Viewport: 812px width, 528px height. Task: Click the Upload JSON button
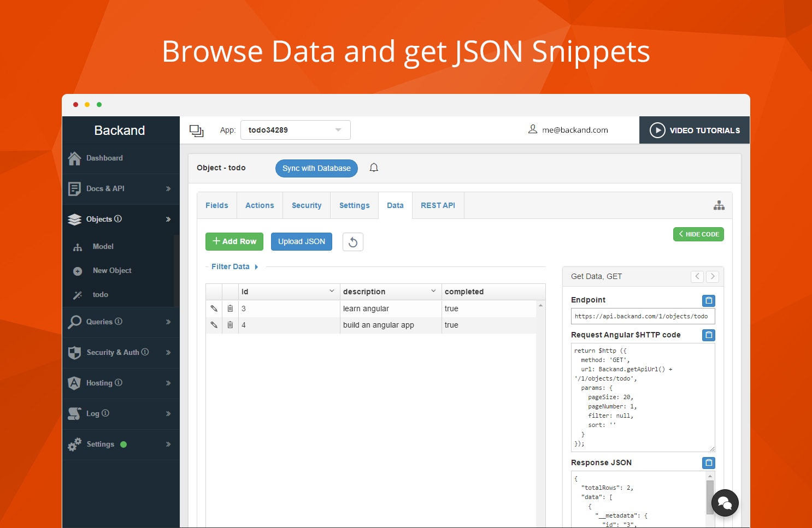coord(302,241)
